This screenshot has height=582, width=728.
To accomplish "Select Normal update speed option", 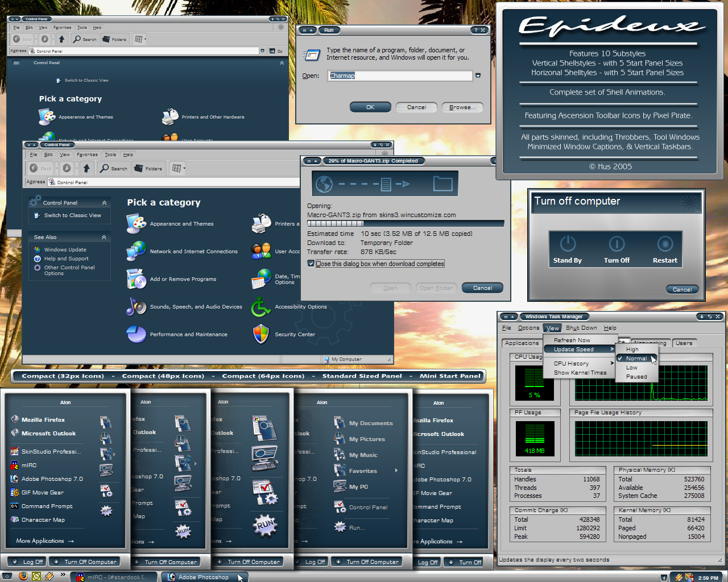I will 636,359.
